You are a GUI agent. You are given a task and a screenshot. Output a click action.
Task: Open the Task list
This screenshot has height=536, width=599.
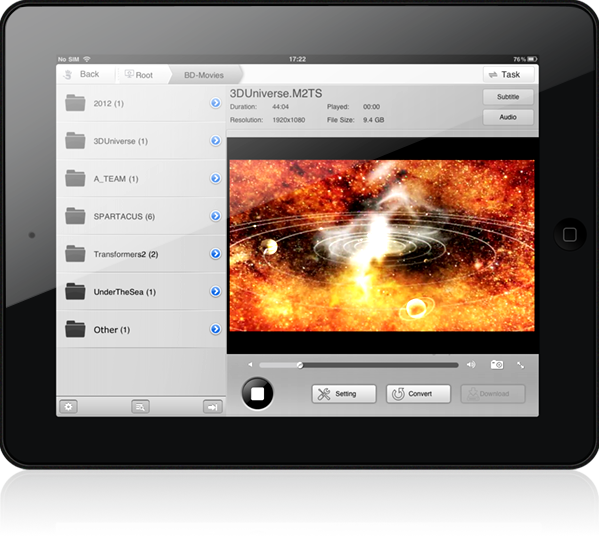[508, 74]
